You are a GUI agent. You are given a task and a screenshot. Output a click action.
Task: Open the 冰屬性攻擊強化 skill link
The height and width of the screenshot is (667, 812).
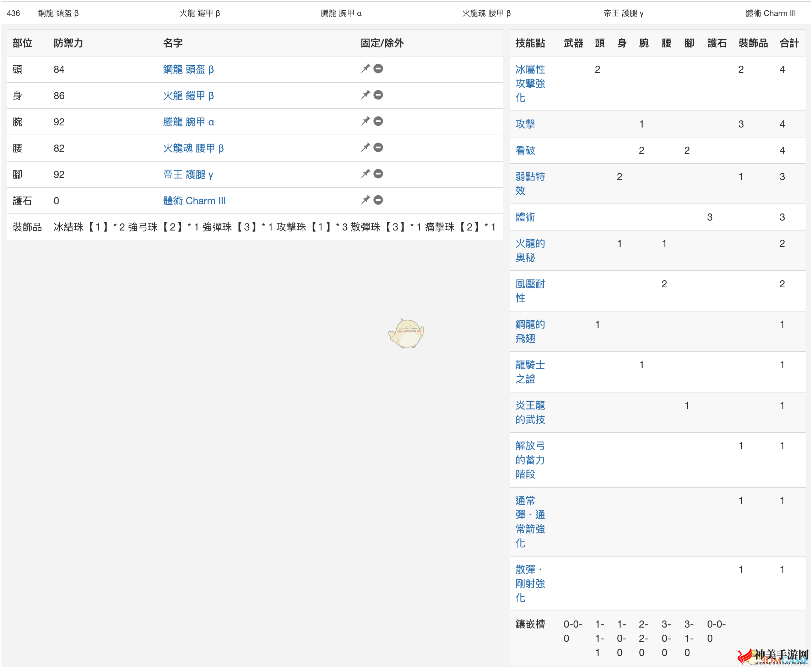(530, 84)
